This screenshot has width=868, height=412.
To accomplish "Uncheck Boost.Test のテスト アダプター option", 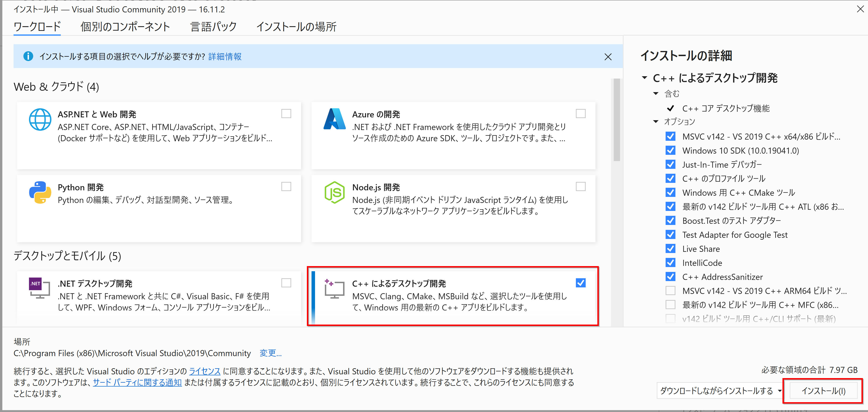I will (x=671, y=220).
